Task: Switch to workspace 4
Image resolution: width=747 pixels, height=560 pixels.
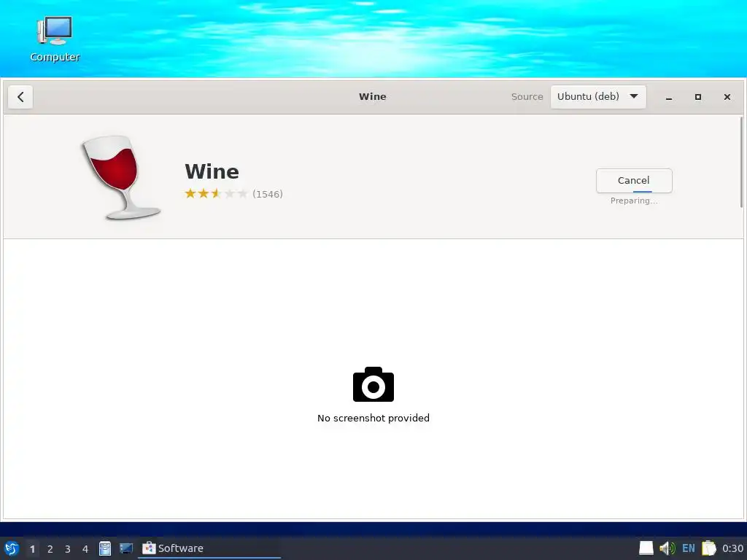Action: click(x=85, y=549)
